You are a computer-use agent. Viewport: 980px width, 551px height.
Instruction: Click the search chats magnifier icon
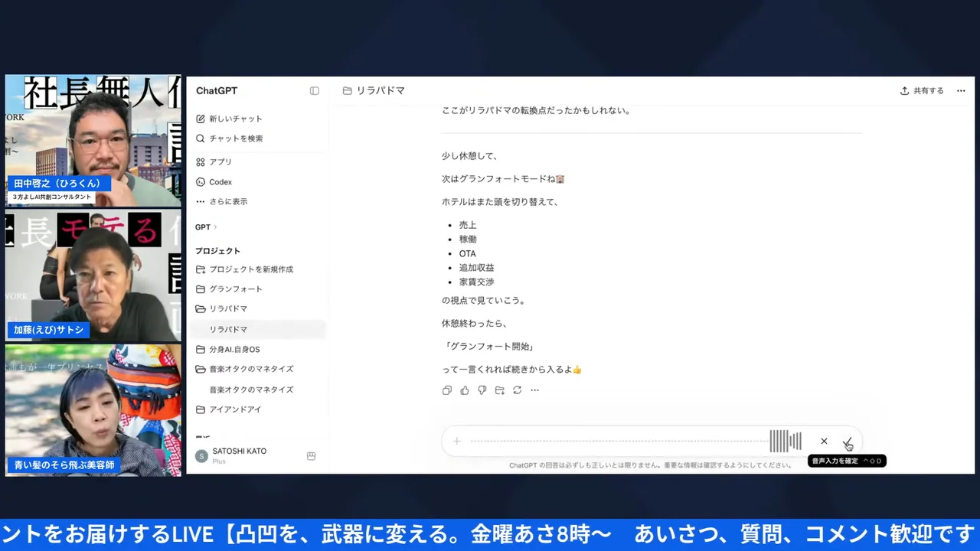pyautogui.click(x=201, y=139)
